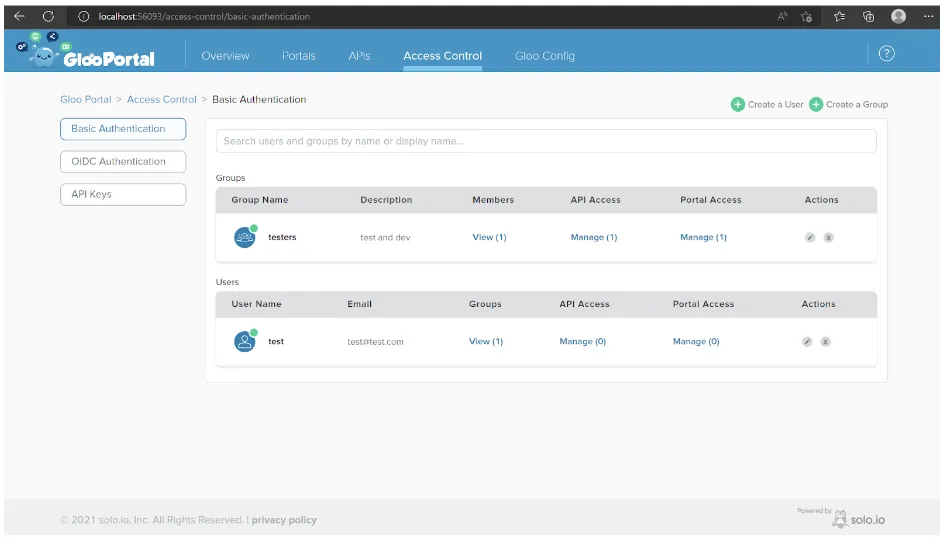Screen dimensions: 944x539
Task: Click the Basic Authentication breadcrumb text
Action: (259, 99)
